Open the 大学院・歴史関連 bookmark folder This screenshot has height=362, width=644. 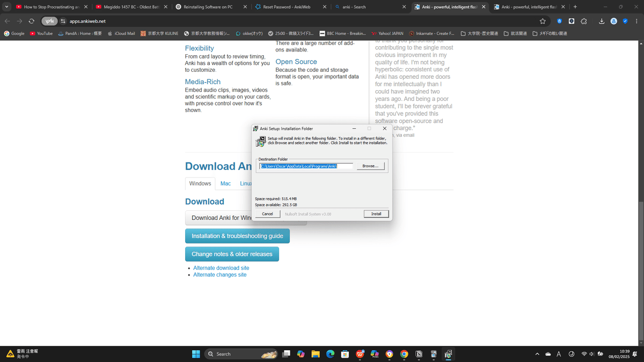tap(479, 33)
